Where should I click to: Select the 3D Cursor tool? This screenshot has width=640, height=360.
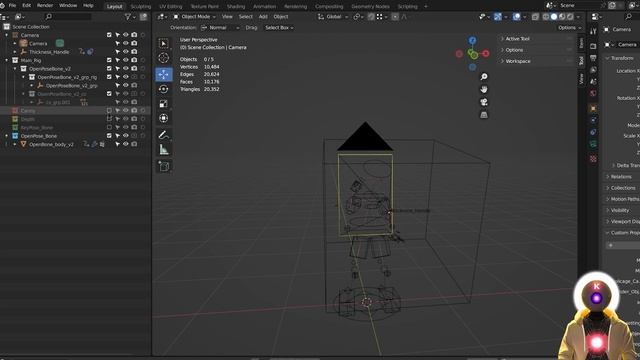(x=164, y=58)
